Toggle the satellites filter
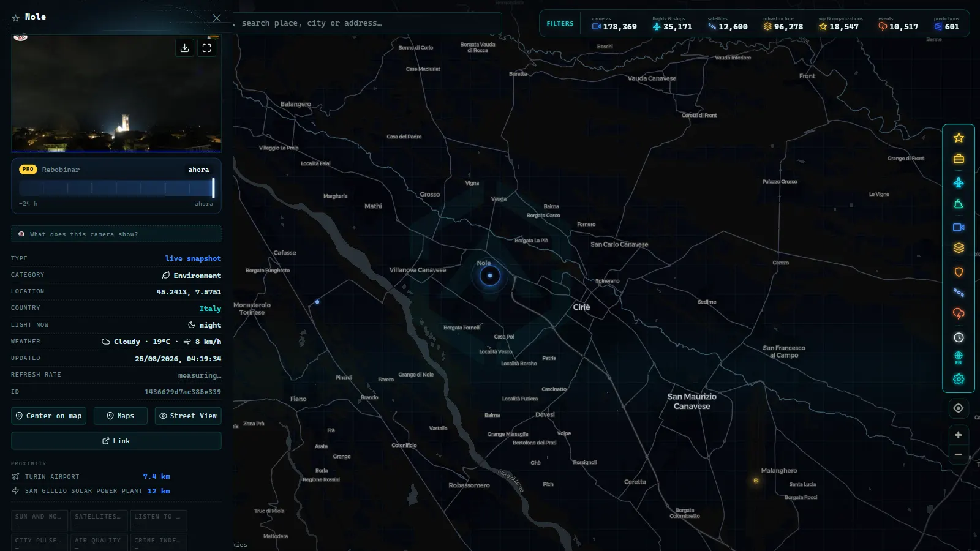 pyautogui.click(x=728, y=24)
